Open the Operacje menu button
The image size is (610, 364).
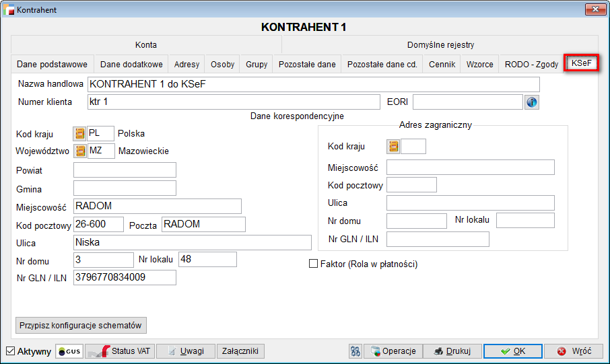tap(395, 351)
